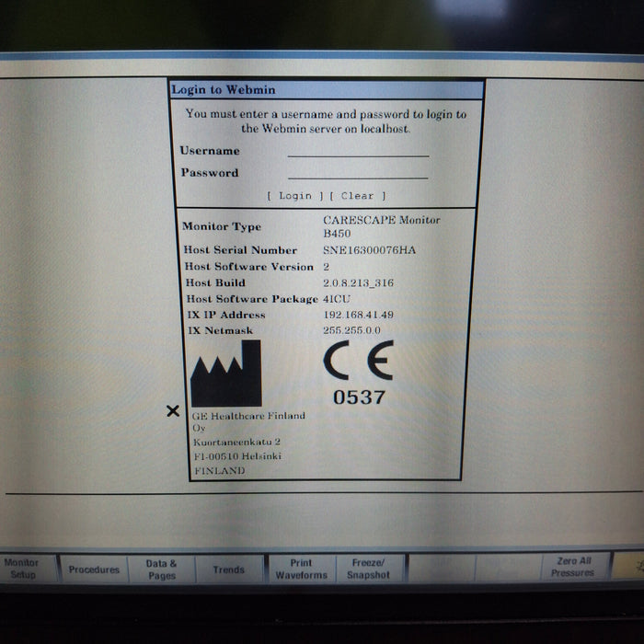Screen dimensions: 644x644
Task: Click the 0537 notified body number
Action: [x=359, y=397]
